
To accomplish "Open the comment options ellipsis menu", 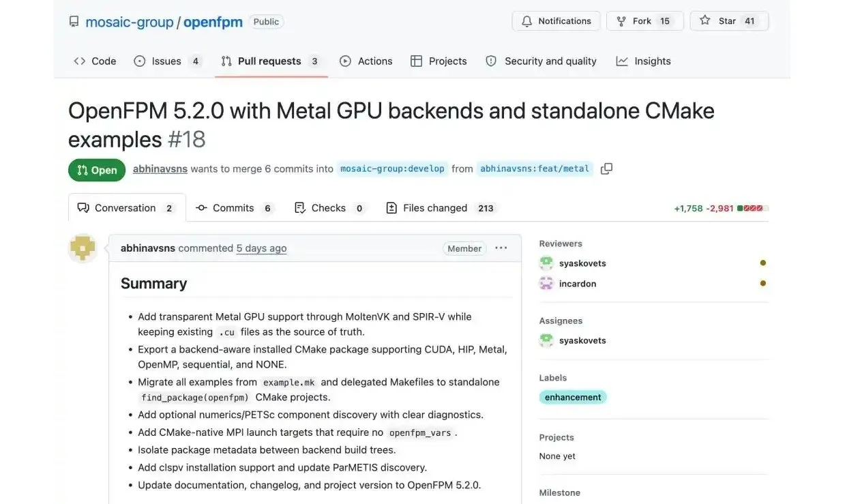I will pos(501,248).
